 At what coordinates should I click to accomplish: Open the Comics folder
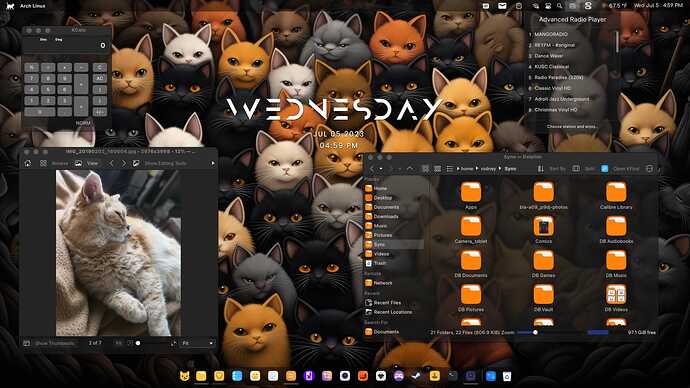tap(543, 230)
